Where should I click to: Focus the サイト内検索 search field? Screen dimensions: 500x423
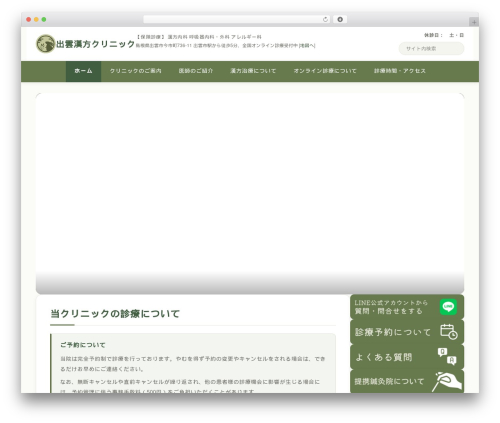point(431,48)
